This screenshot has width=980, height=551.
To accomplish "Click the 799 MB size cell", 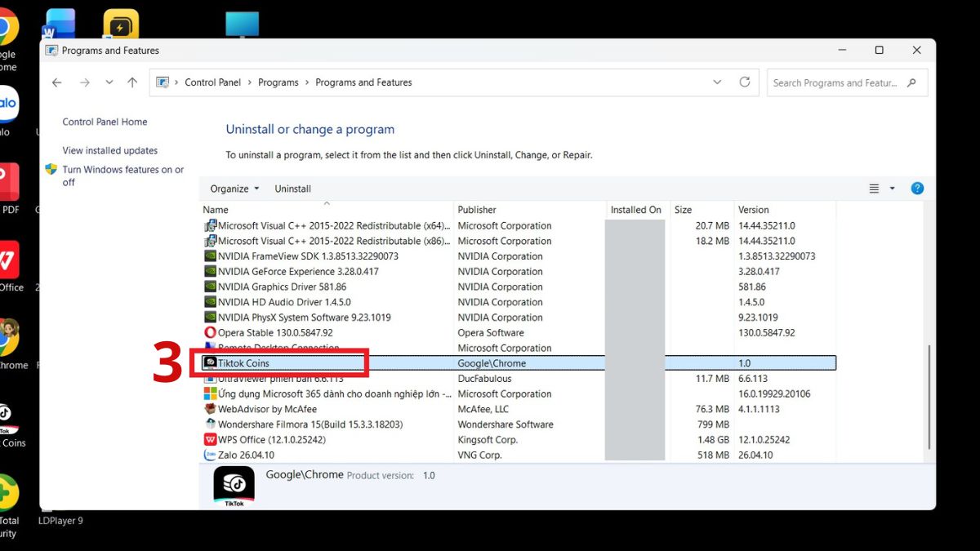I will pyautogui.click(x=713, y=424).
